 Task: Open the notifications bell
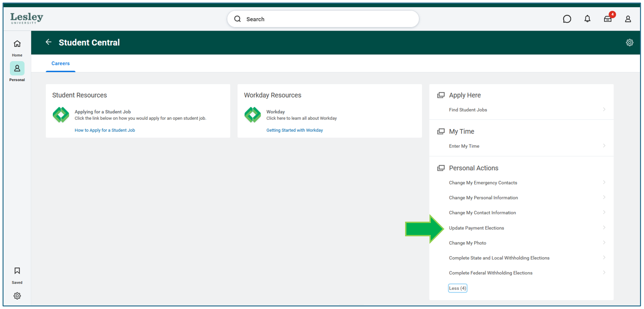[x=587, y=19]
